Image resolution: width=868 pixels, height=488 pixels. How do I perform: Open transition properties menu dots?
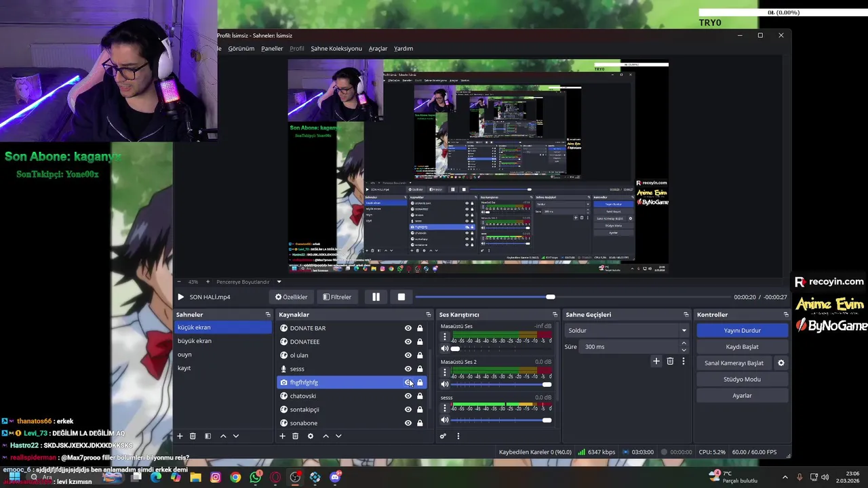684,361
